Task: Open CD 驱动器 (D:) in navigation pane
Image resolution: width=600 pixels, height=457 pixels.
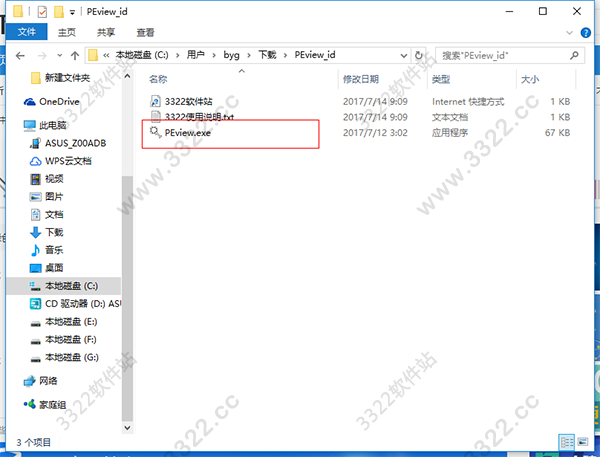Action: 83,304
